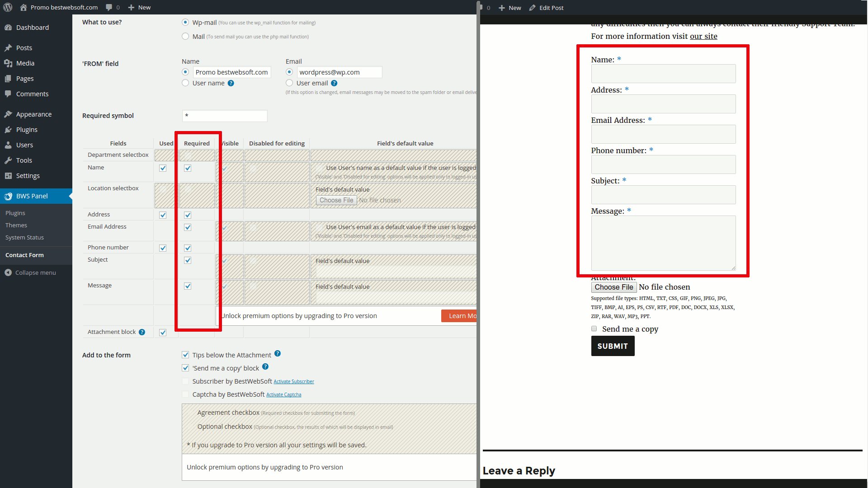Uncheck the Attachment block Used checkbox

coord(163,333)
